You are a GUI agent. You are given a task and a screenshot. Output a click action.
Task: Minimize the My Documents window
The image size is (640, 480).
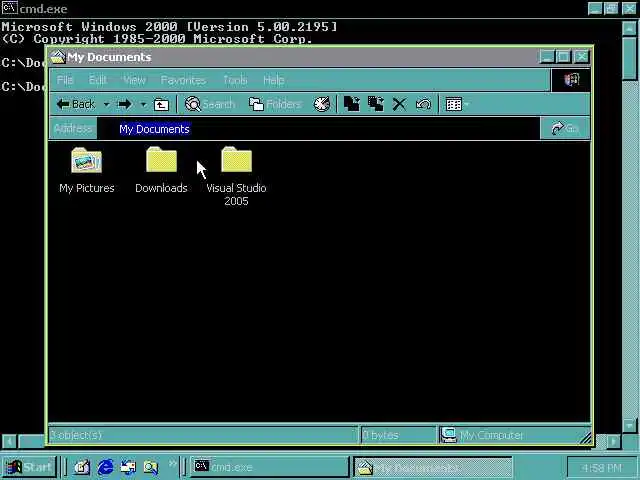(x=547, y=57)
